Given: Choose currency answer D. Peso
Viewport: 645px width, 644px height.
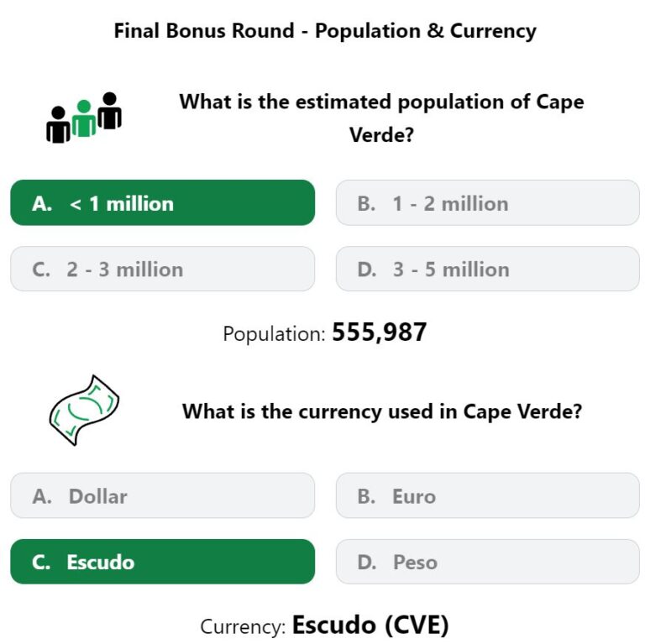Looking at the screenshot, I should click(487, 562).
